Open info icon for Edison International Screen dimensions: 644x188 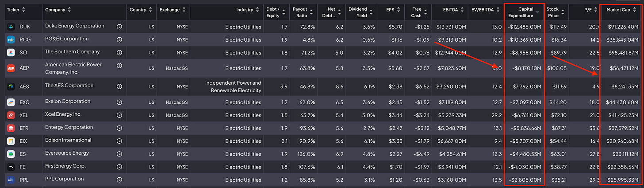tap(119, 141)
